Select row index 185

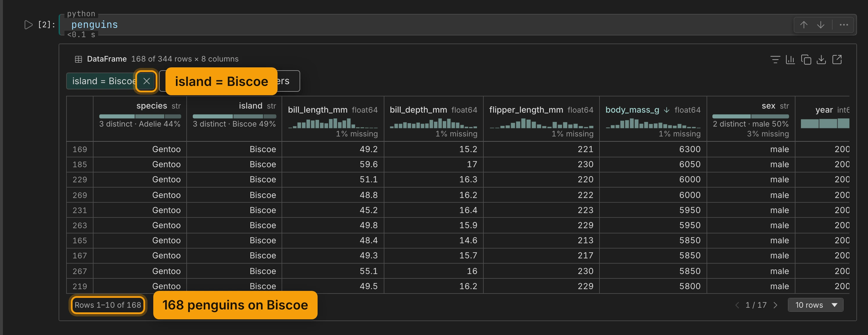pos(80,165)
